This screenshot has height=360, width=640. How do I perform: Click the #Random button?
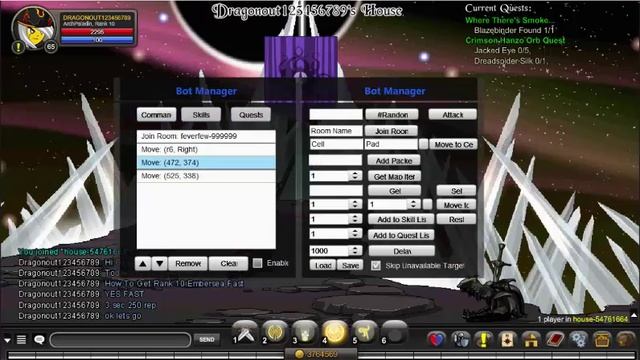392,115
